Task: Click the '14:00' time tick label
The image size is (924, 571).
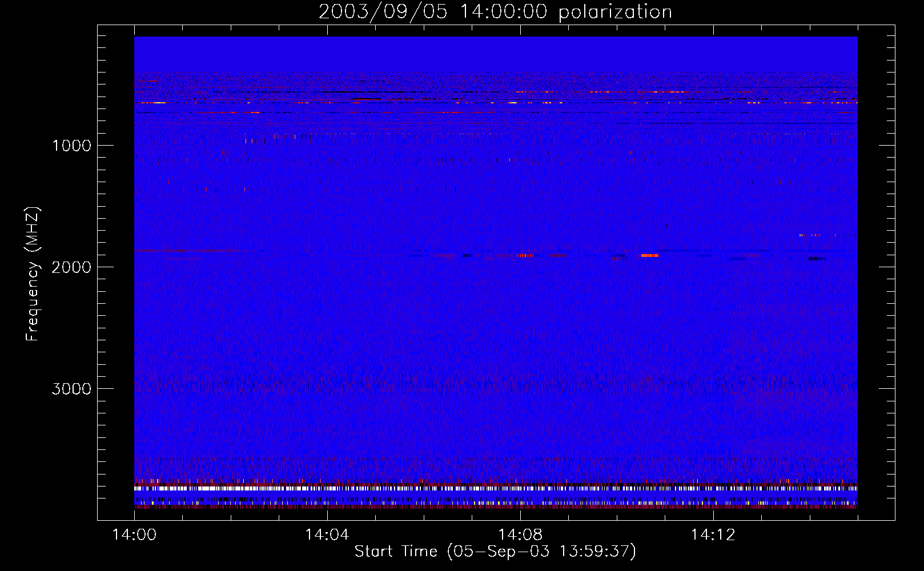Action: click(134, 534)
